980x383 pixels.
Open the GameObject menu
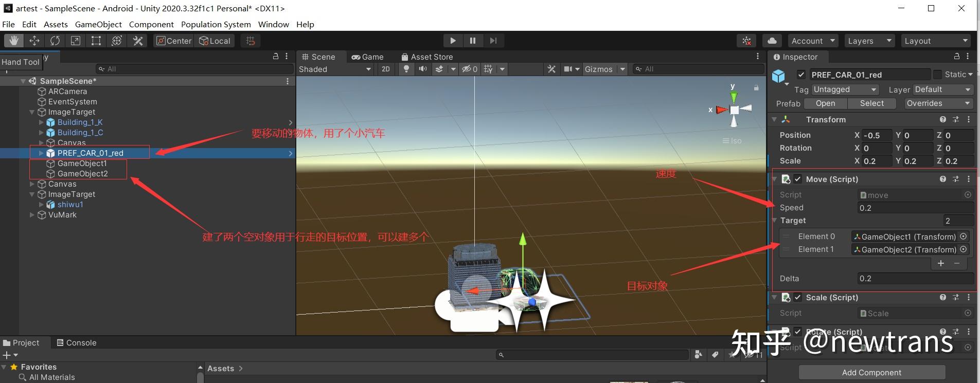(x=98, y=24)
